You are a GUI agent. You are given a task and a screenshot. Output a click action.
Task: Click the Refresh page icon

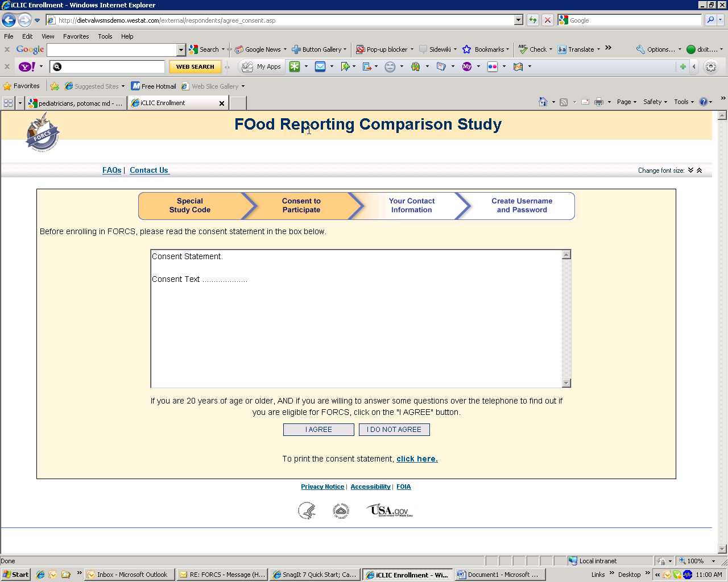pyautogui.click(x=533, y=20)
